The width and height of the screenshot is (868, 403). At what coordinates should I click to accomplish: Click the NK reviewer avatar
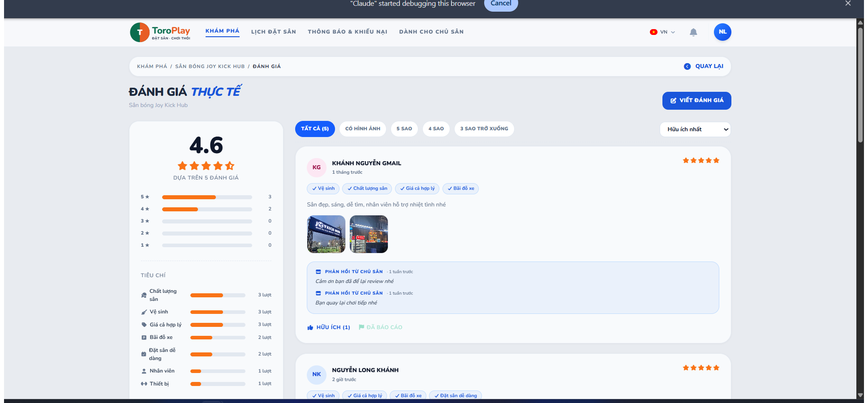317,374
